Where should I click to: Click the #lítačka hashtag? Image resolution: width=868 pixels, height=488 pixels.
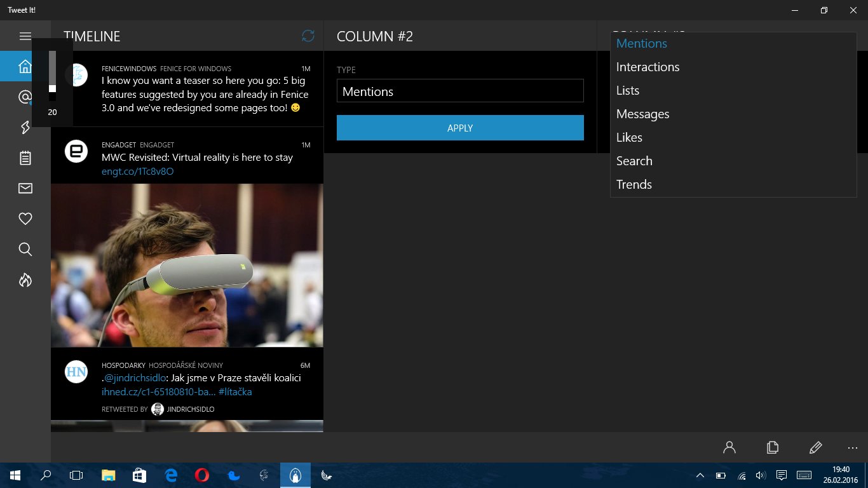click(x=235, y=392)
